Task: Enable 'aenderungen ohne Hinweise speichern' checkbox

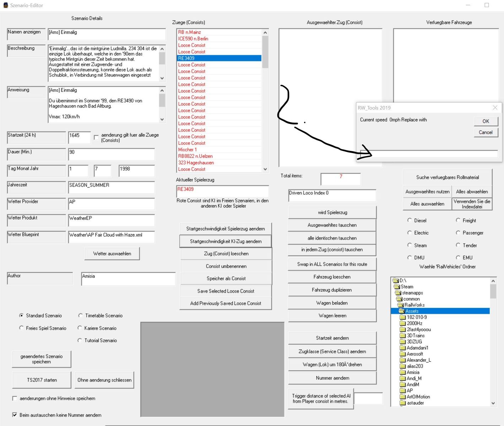Action: point(15,398)
